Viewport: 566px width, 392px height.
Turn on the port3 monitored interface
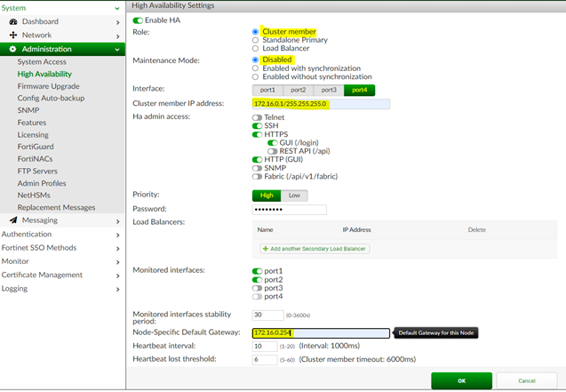tap(258, 288)
